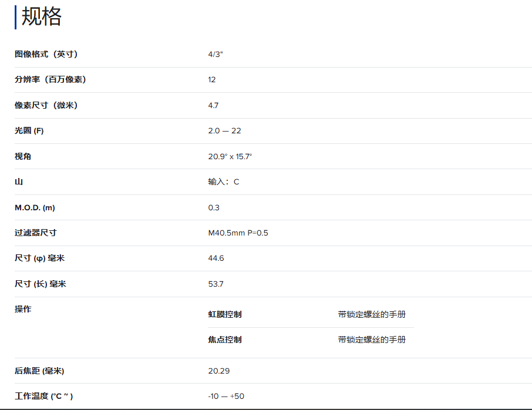532x410 pixels.
Task: Click the 焦点控制 sub-label
Action: (x=224, y=340)
